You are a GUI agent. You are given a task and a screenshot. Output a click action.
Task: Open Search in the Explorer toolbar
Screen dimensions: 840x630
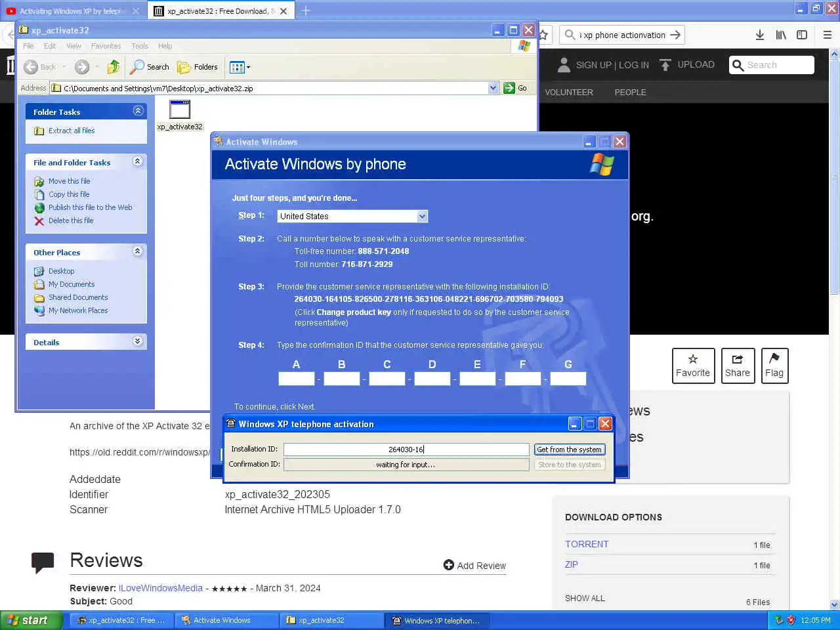click(x=150, y=67)
